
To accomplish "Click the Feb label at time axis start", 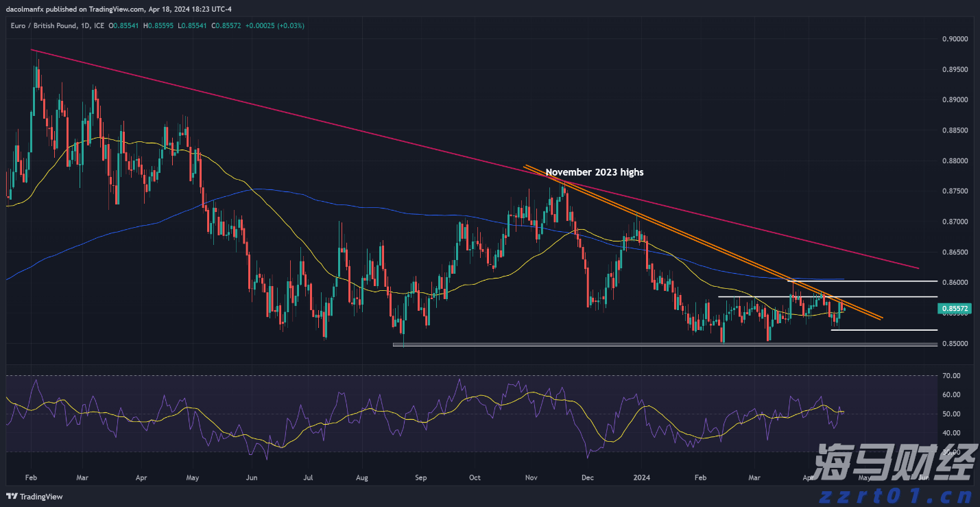I will tap(32, 477).
